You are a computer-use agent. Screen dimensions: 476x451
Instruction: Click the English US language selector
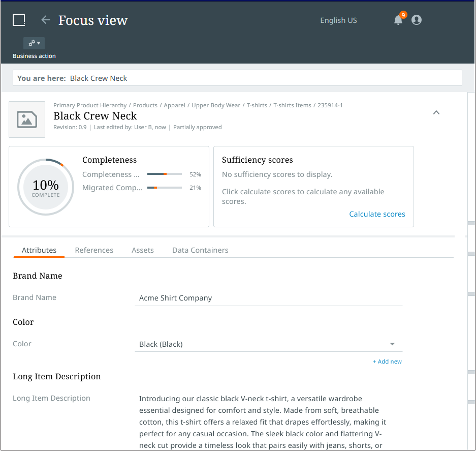click(338, 20)
